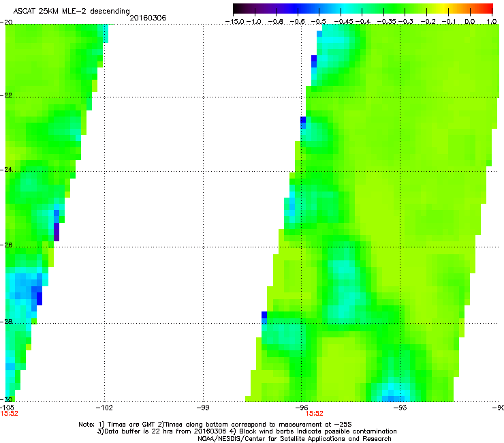
Task: Click the '-102' longitude axis label
Action: pos(104,408)
